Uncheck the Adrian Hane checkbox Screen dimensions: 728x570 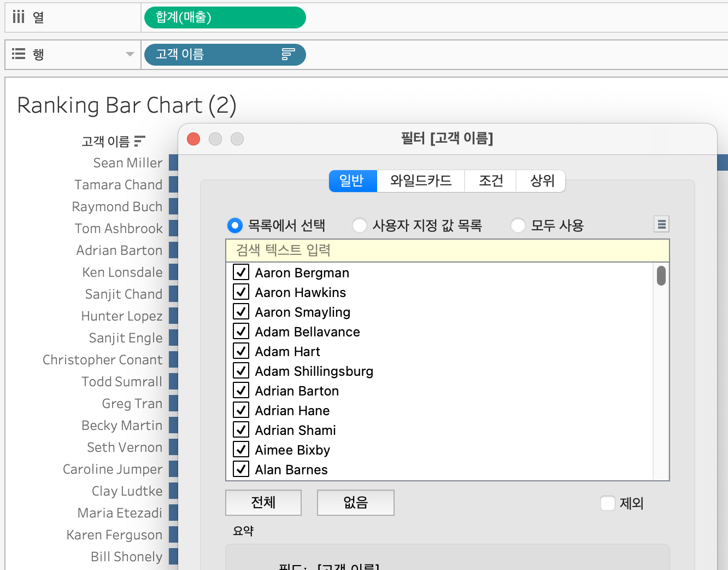click(241, 410)
